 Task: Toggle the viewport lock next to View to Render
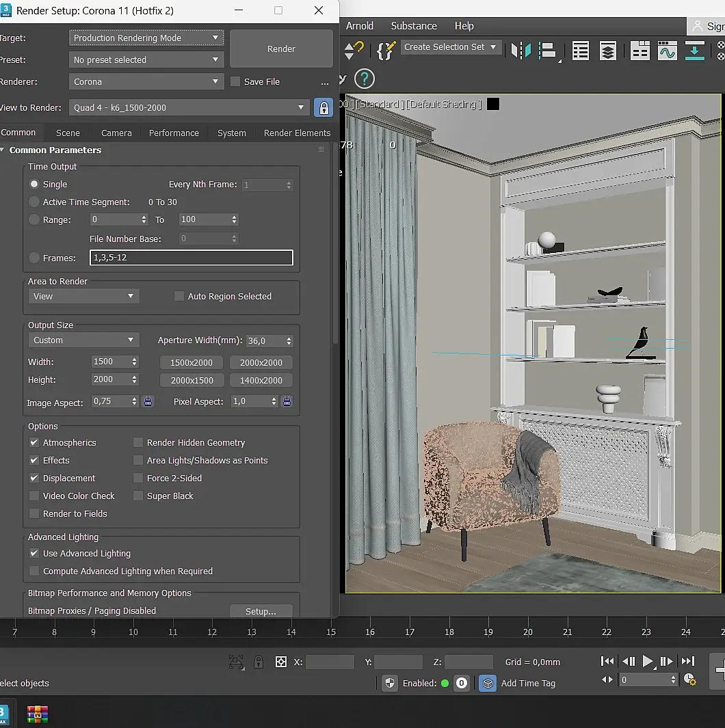point(324,107)
